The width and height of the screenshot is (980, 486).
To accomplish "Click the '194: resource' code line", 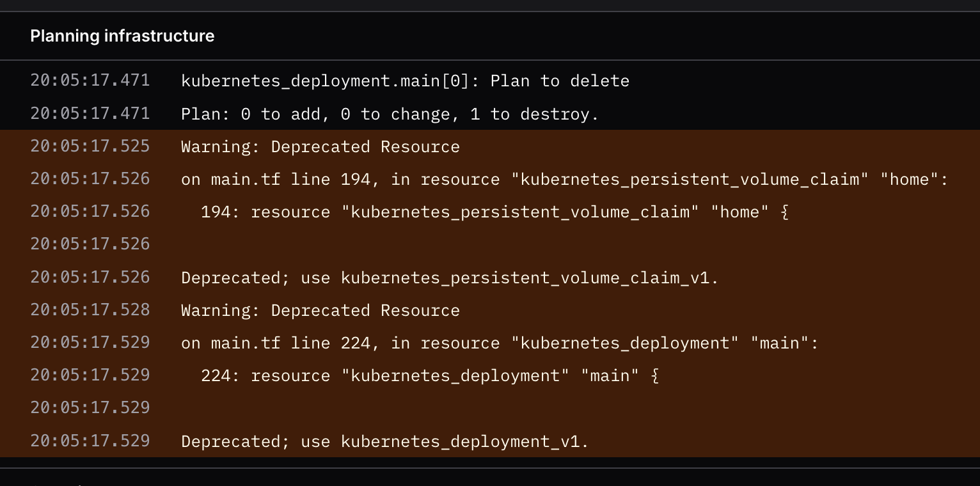I will pyautogui.click(x=494, y=212).
